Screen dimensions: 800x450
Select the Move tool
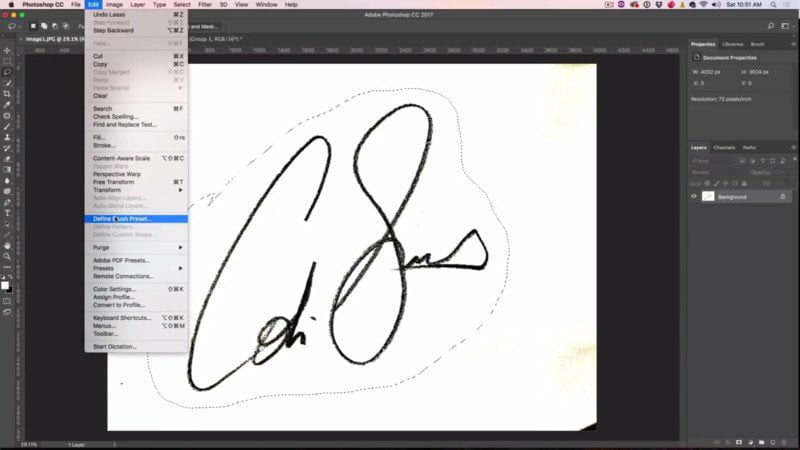[7, 50]
